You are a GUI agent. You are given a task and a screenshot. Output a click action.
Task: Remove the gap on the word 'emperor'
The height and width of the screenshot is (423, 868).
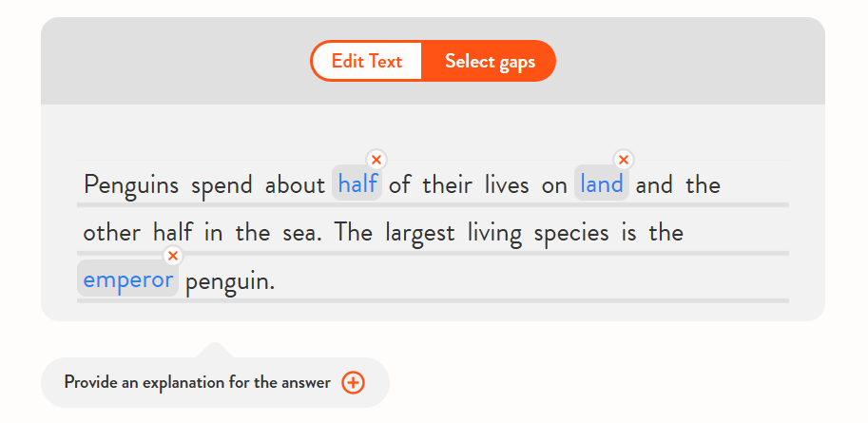click(172, 256)
